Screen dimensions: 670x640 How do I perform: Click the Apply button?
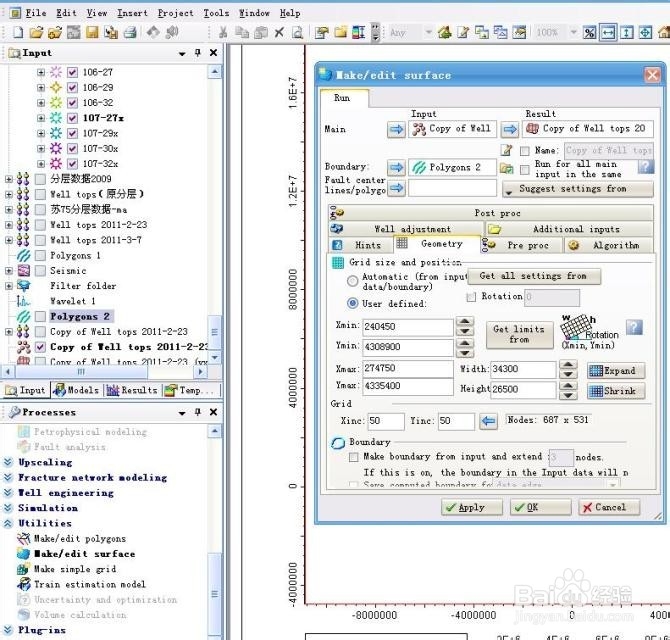click(471, 507)
